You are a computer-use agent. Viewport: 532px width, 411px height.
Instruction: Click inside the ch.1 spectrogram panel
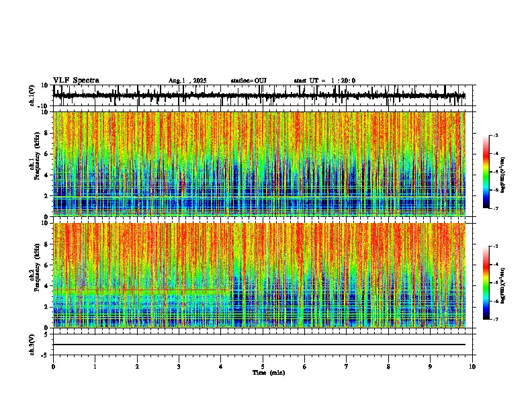tap(259, 164)
